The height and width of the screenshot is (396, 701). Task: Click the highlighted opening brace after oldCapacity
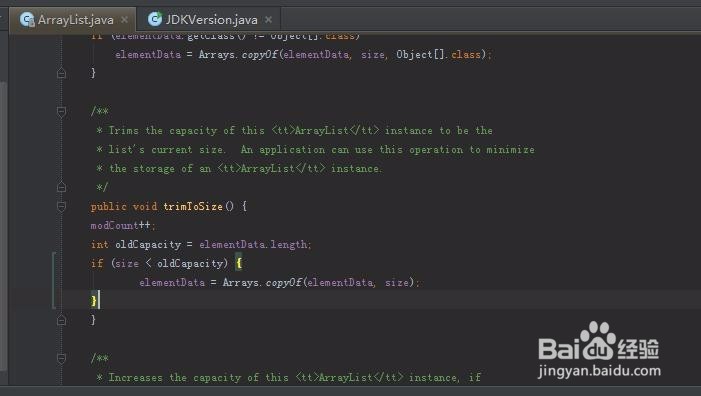point(239,263)
